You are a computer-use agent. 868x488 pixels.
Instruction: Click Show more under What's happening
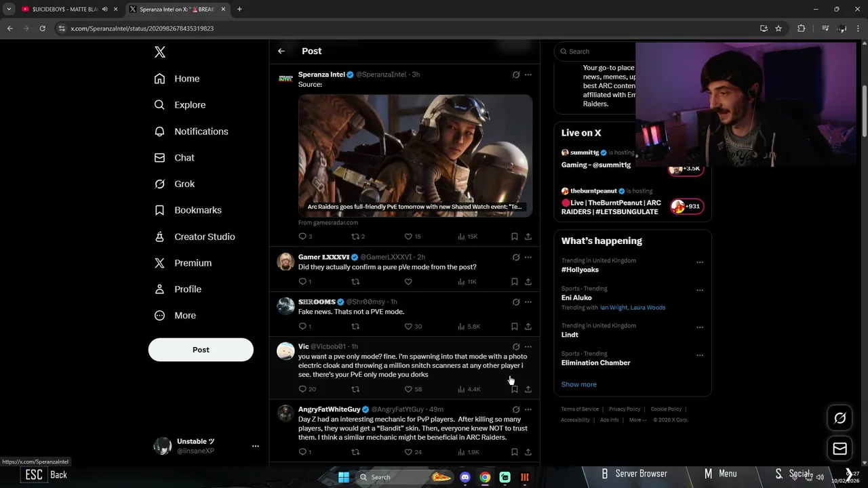(579, 384)
